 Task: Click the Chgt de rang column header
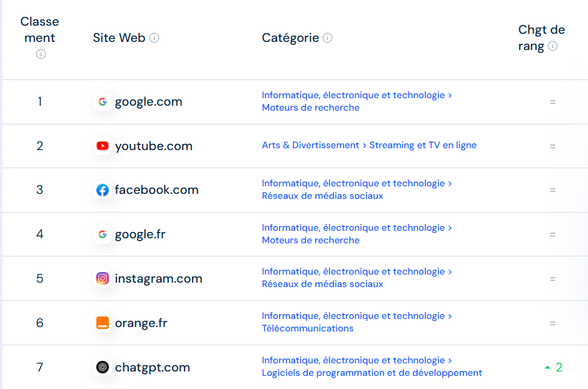click(x=542, y=38)
